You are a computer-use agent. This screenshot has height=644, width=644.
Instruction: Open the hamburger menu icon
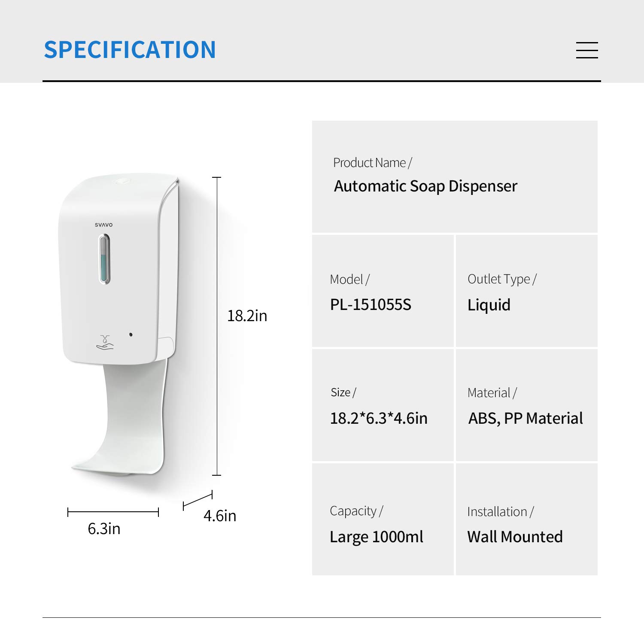click(587, 50)
